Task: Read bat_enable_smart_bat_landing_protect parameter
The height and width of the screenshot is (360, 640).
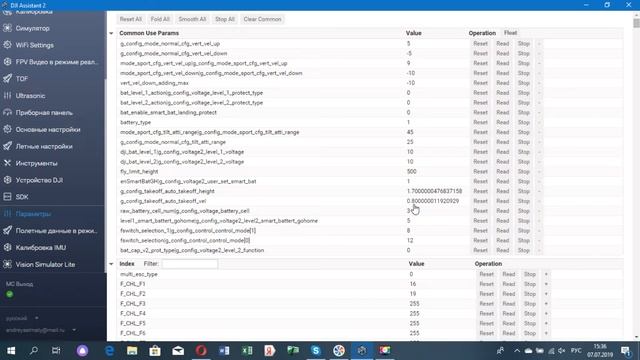Action: (x=502, y=112)
